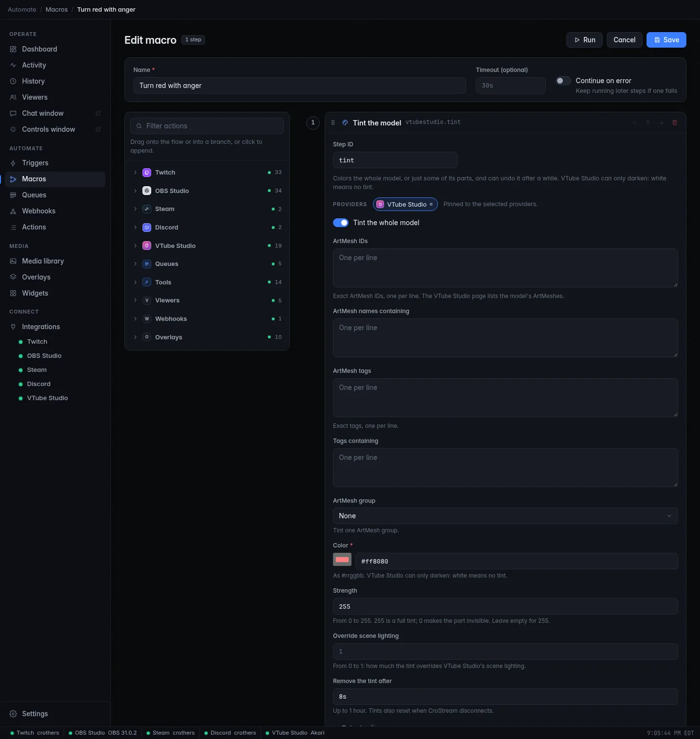This screenshot has height=739, width=700.
Task: Run the macro
Action: [x=584, y=40]
